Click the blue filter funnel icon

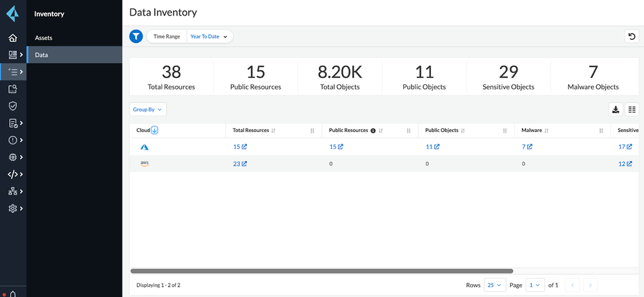click(x=136, y=37)
